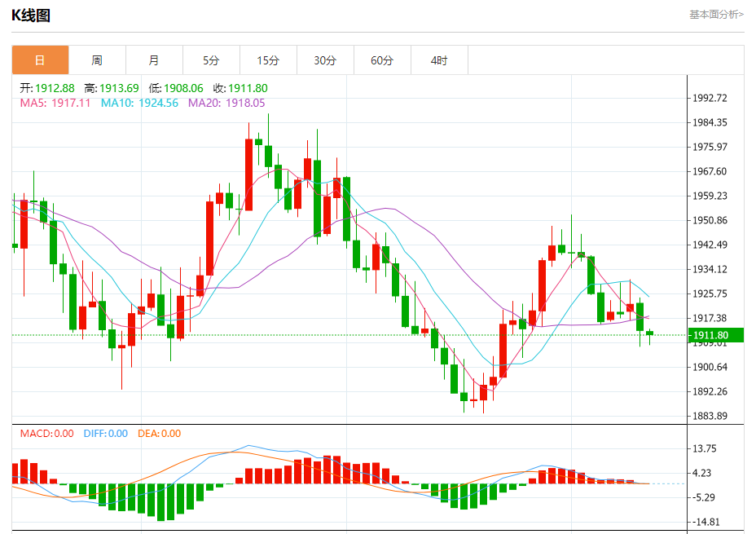The width and height of the screenshot is (756, 534).
Task: Click the 4.23 MACD axis label
Action: (701, 473)
